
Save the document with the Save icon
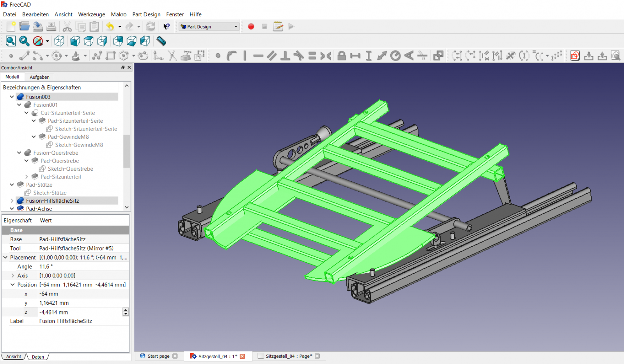point(38,27)
